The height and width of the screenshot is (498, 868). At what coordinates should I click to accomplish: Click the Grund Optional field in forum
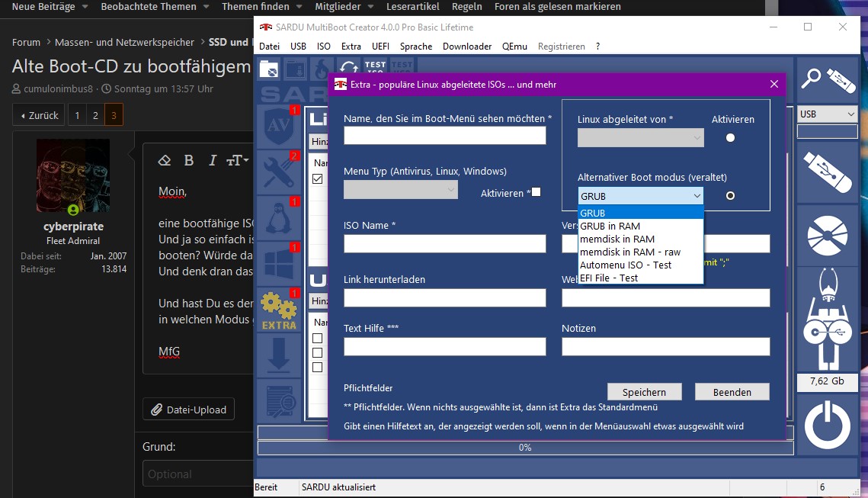197,474
